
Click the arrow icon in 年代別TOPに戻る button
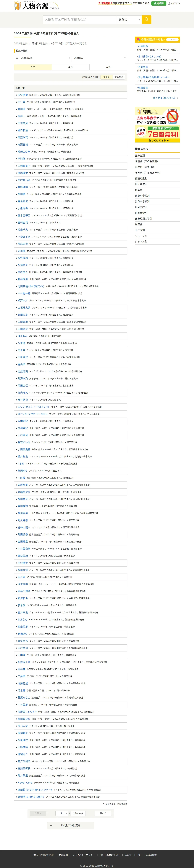pyautogui.click(x=51, y=826)
